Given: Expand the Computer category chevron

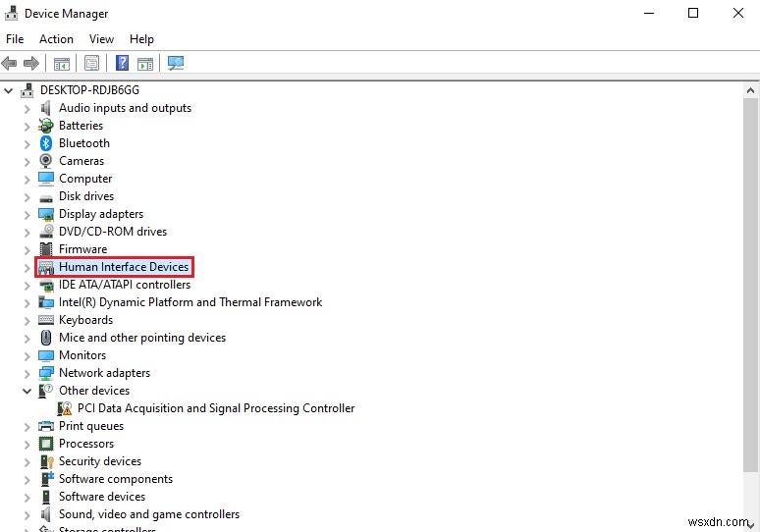Looking at the screenshot, I should (27, 180).
